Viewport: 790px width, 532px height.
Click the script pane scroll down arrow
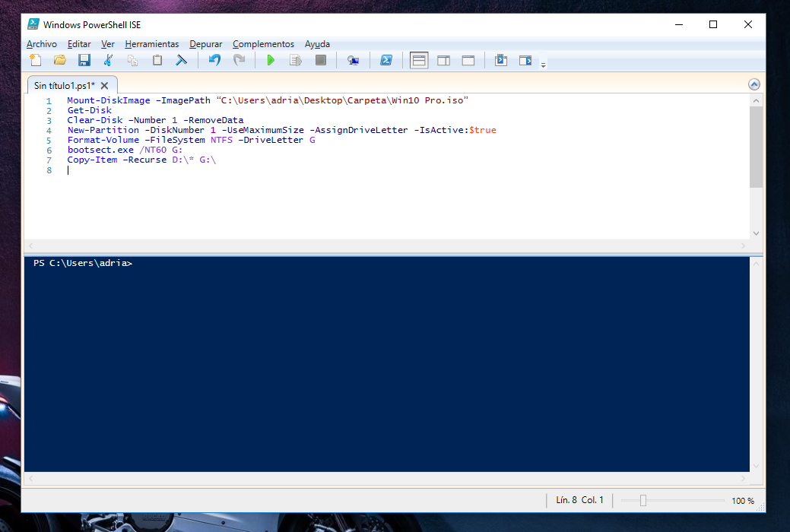pos(756,233)
